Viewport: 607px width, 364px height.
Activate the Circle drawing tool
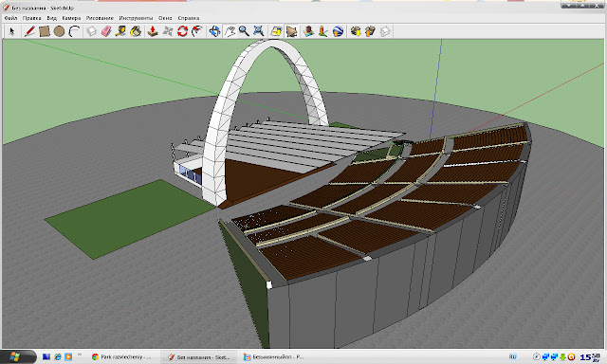pos(59,31)
